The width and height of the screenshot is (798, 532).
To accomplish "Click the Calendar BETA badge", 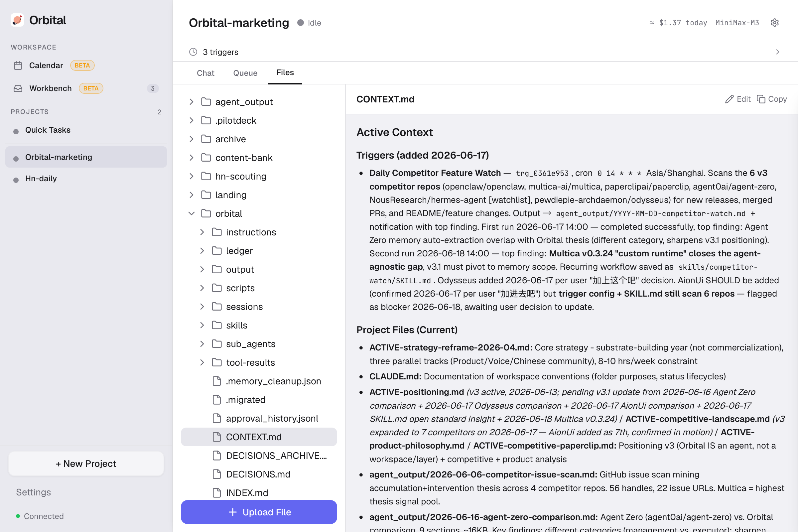I will (x=82, y=66).
